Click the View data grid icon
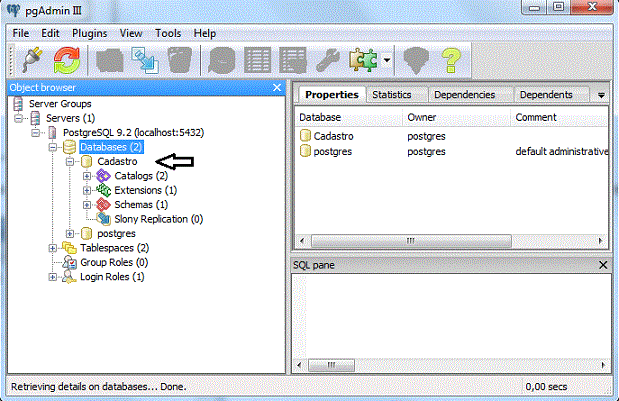This screenshot has height=401, width=619. tap(257, 60)
